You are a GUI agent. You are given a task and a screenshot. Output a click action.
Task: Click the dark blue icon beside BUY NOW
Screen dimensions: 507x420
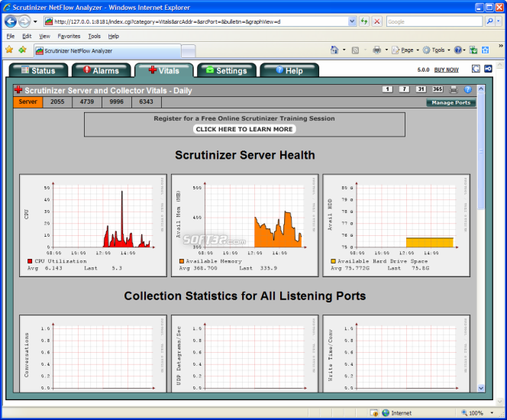pyautogui.click(x=488, y=69)
